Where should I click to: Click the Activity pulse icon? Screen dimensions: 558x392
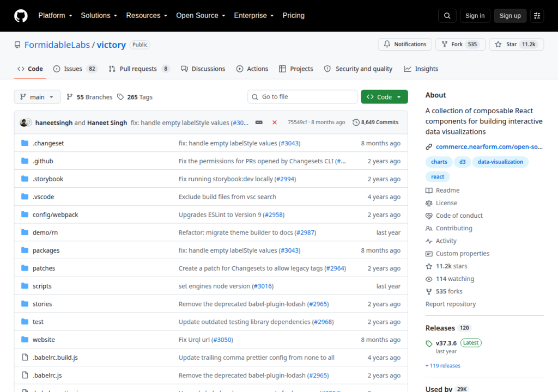[429, 241]
